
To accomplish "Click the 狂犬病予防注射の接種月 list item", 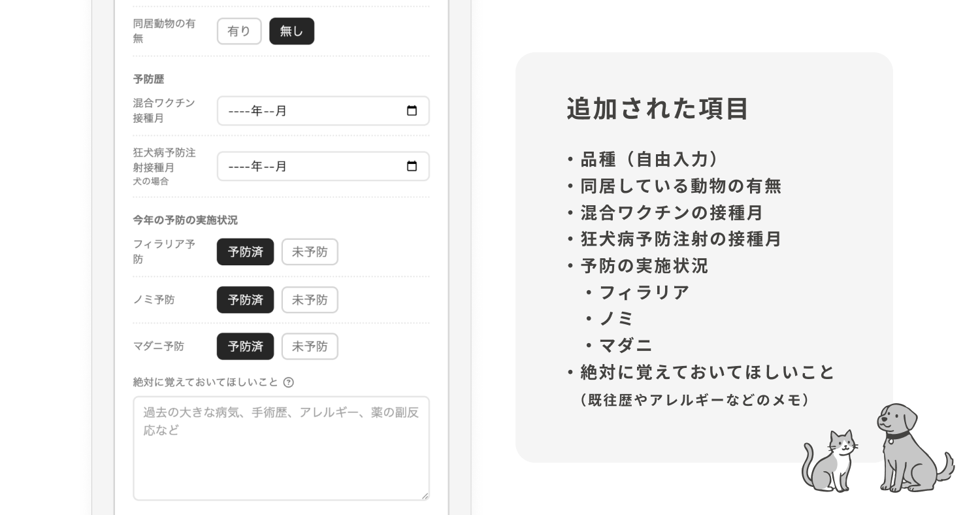I will pyautogui.click(x=674, y=239).
